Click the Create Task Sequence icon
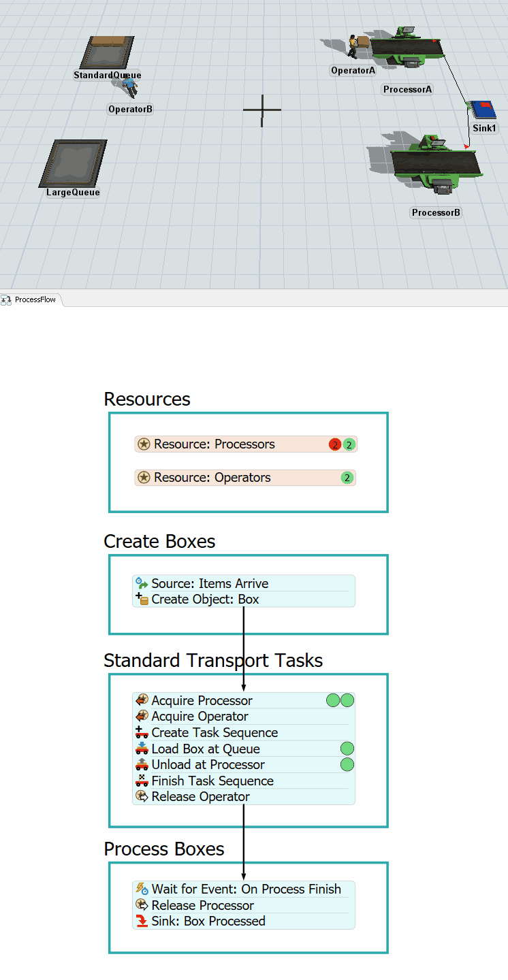This screenshot has width=508, height=980. [x=142, y=733]
